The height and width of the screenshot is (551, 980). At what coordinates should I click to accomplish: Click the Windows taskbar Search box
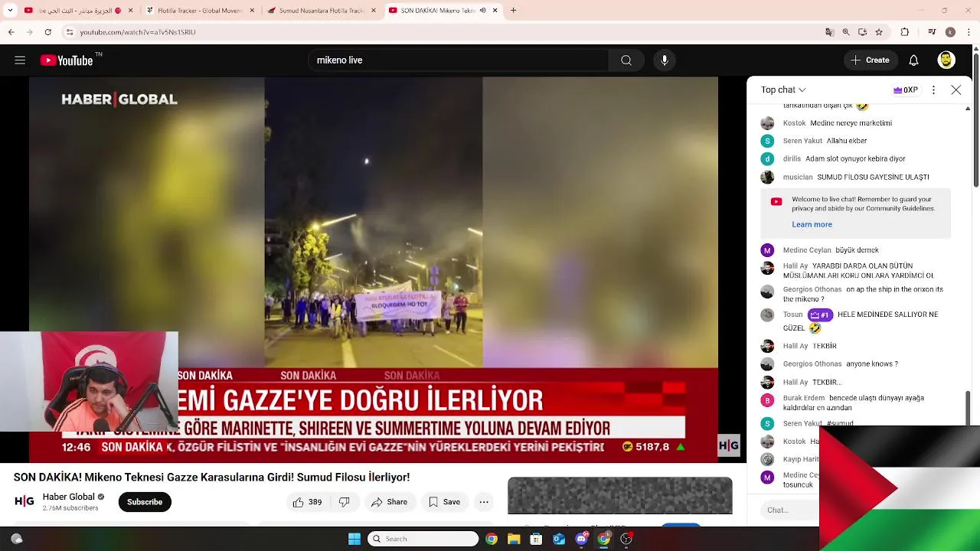tap(423, 539)
